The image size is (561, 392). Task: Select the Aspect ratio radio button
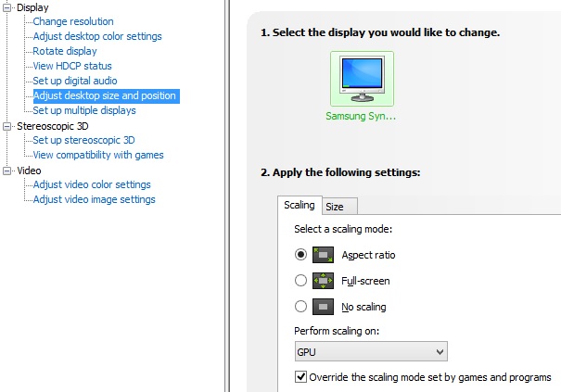click(300, 254)
